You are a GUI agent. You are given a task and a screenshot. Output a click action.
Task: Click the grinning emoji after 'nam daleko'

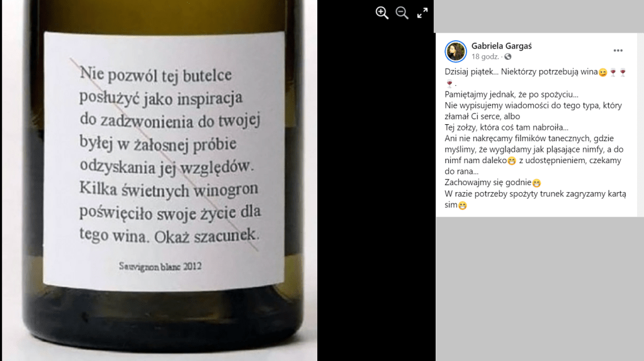[x=511, y=161]
